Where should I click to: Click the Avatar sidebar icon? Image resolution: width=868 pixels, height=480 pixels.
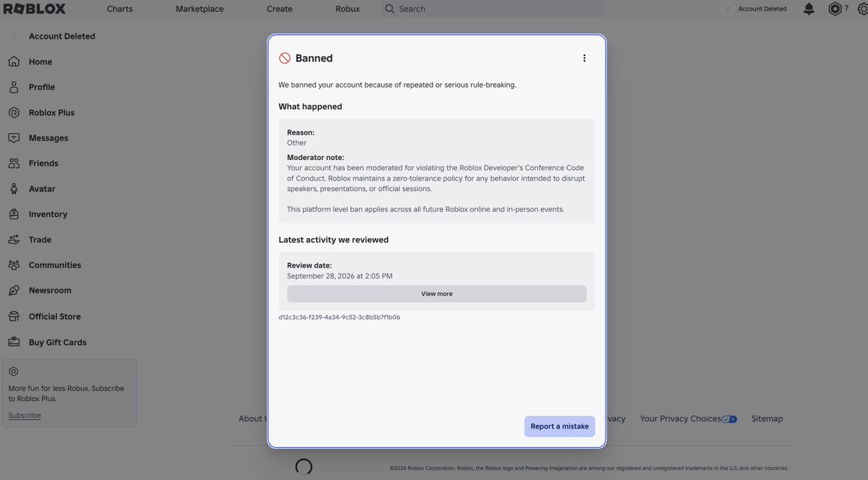[14, 188]
